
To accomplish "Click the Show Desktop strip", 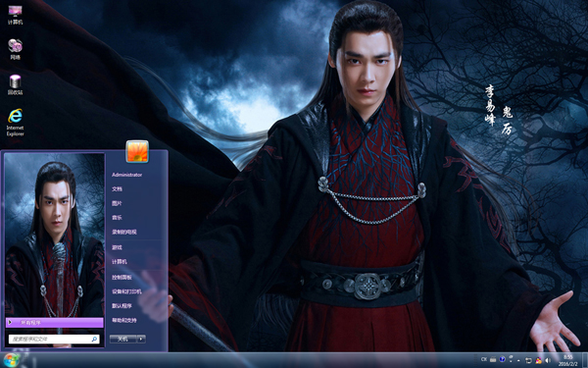I will click(585, 360).
